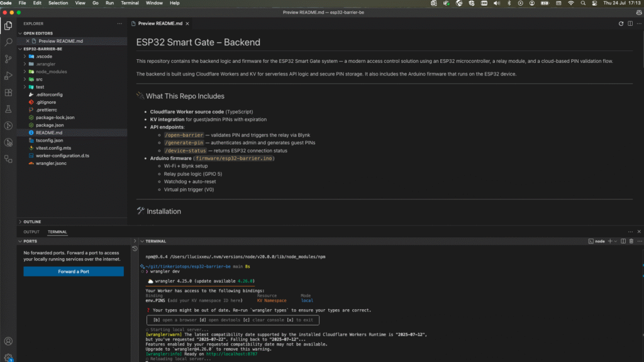The image size is (644, 362).
Task: Click the menu bar date and time
Action: point(622,3)
